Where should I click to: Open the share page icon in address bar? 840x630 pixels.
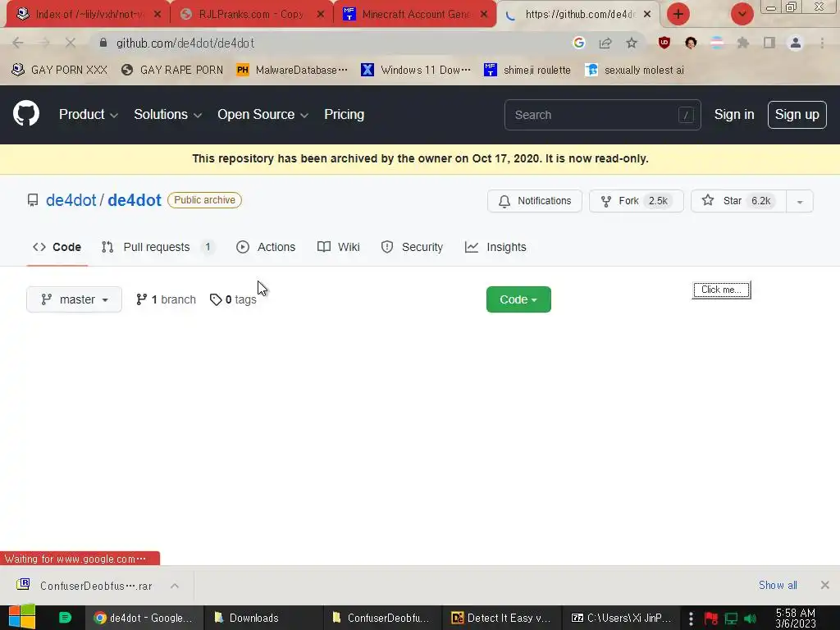pyautogui.click(x=605, y=43)
